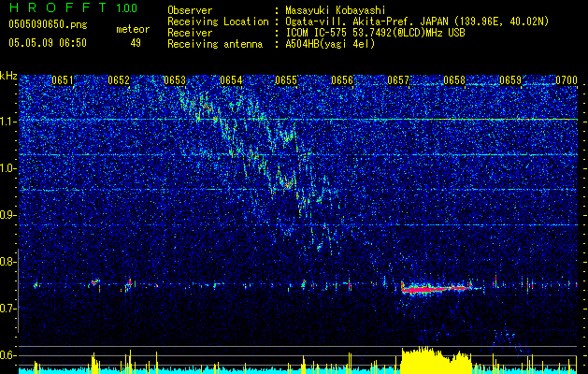Click the 0657 time axis marker
The height and width of the screenshot is (374, 588).
tap(398, 80)
